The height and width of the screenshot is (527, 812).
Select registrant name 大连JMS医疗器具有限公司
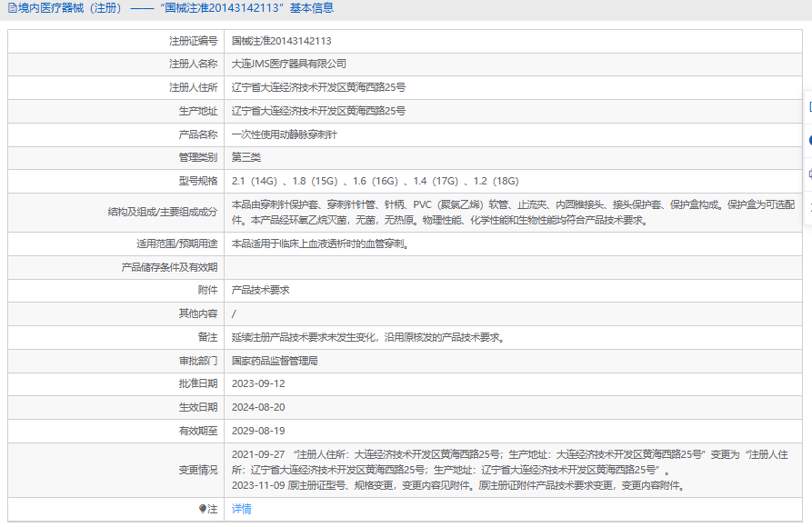289,64
